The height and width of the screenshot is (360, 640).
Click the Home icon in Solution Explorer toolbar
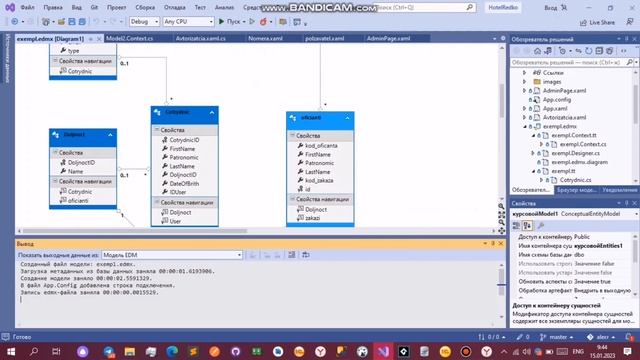click(x=537, y=51)
